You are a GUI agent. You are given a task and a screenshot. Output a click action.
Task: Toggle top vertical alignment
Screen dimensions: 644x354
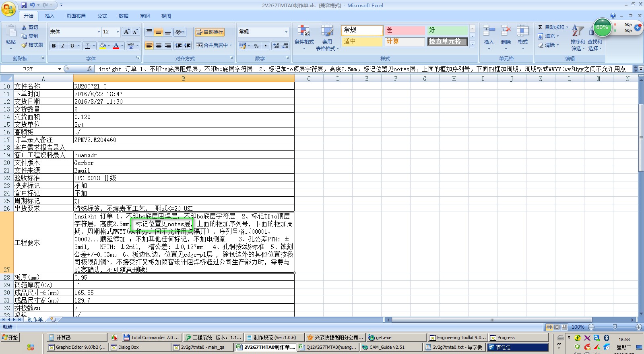pyautogui.click(x=149, y=32)
